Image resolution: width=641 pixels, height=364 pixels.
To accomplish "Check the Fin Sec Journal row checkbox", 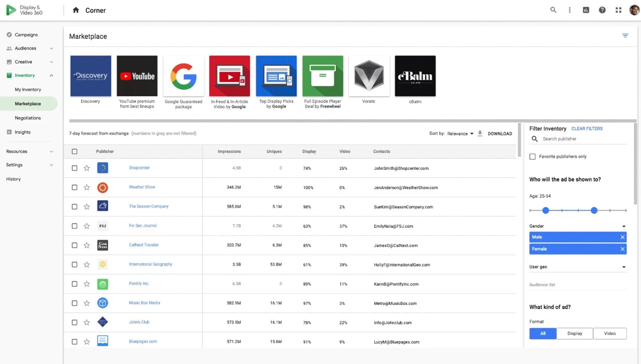I will (x=74, y=226).
